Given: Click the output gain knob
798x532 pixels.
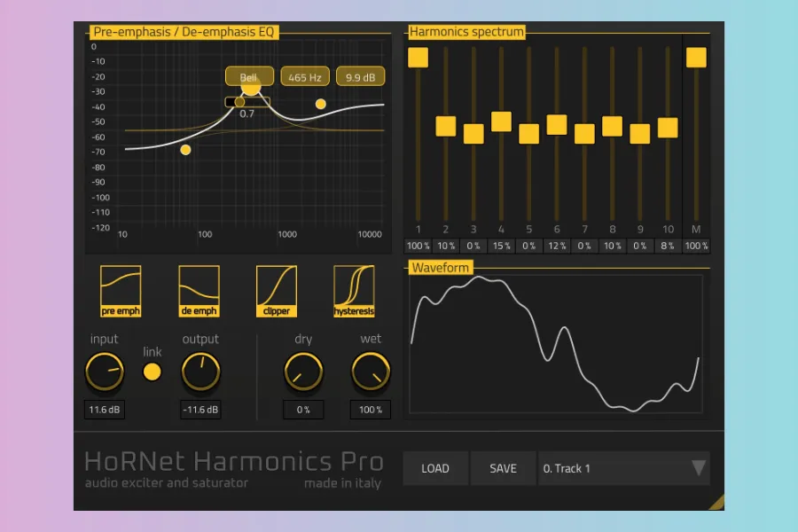Looking at the screenshot, I should 200,372.
